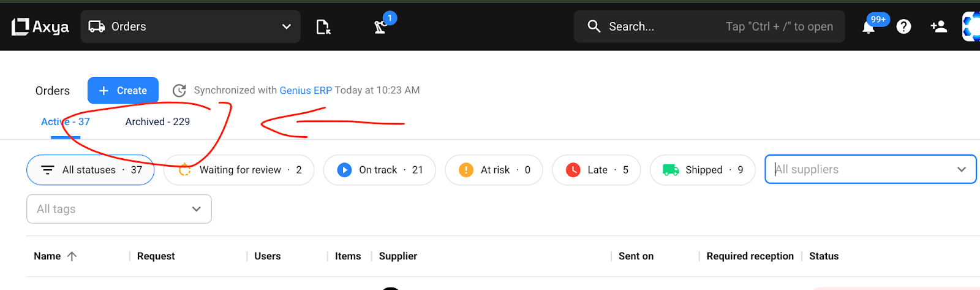This screenshot has height=290, width=980.
Task: Click the Axya logo icon
Action: click(20, 26)
